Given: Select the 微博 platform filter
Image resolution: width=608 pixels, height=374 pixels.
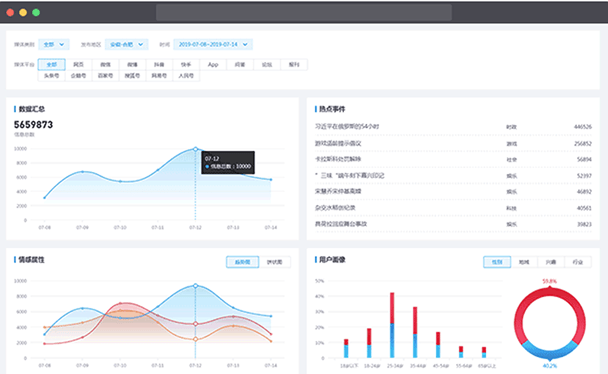Looking at the screenshot, I should pos(132,64).
